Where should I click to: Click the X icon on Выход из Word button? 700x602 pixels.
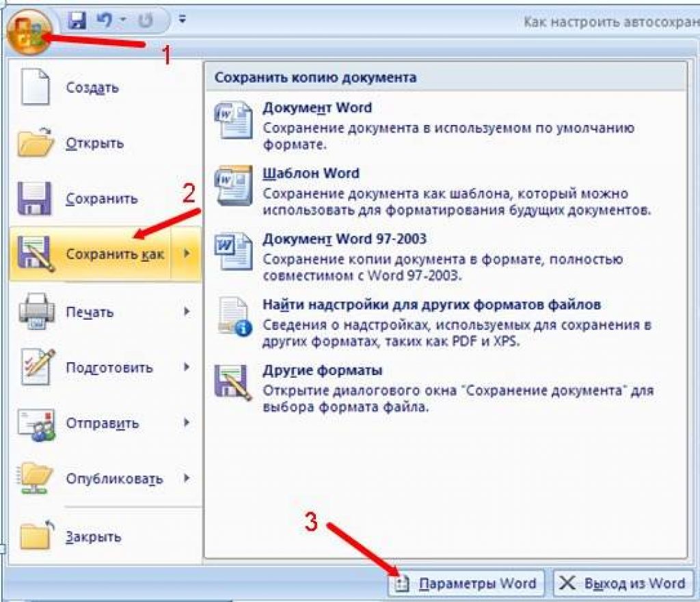[567, 583]
